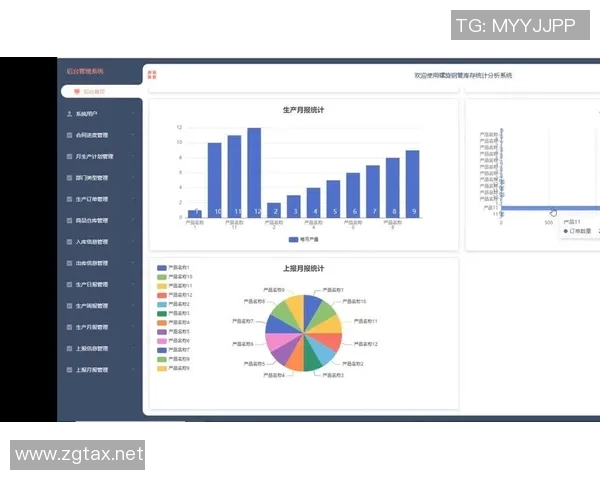Click the icon beside 商品仓库管理
600x480 pixels.
click(x=68, y=220)
